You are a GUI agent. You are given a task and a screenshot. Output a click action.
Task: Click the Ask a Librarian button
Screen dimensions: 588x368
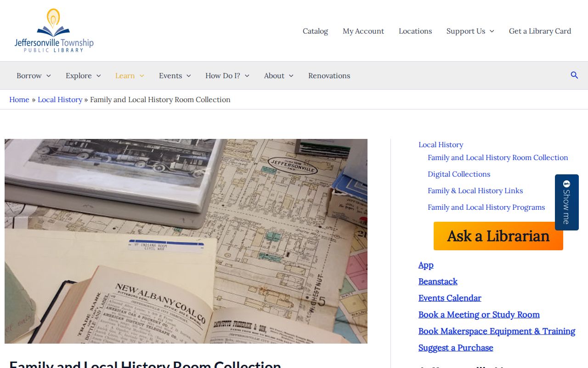(x=498, y=236)
